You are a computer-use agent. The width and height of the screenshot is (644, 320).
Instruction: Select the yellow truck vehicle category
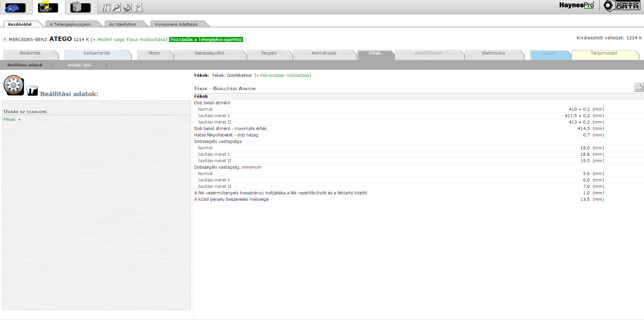(x=48, y=7)
